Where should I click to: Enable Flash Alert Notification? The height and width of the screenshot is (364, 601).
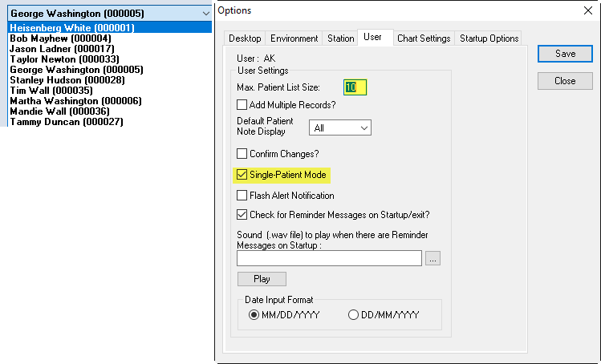[x=242, y=196]
